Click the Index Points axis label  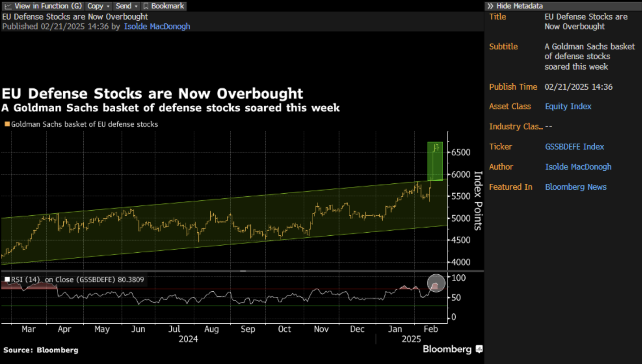(x=478, y=201)
